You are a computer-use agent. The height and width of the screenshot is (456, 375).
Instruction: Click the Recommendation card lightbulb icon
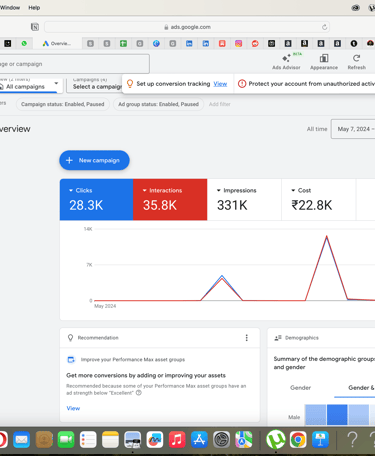point(70,338)
